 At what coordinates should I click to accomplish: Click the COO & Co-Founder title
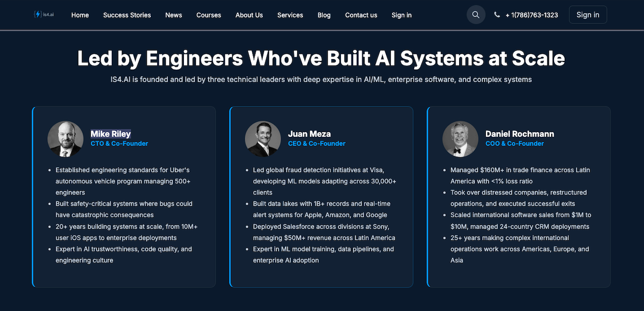click(x=515, y=144)
